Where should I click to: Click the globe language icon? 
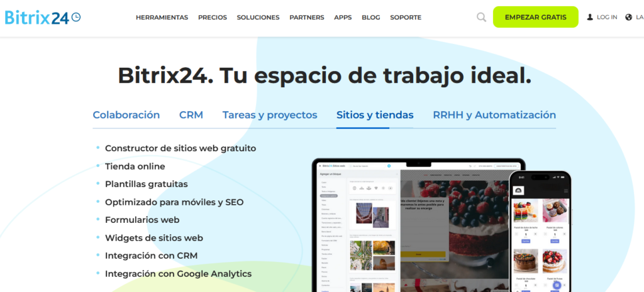pyautogui.click(x=628, y=17)
